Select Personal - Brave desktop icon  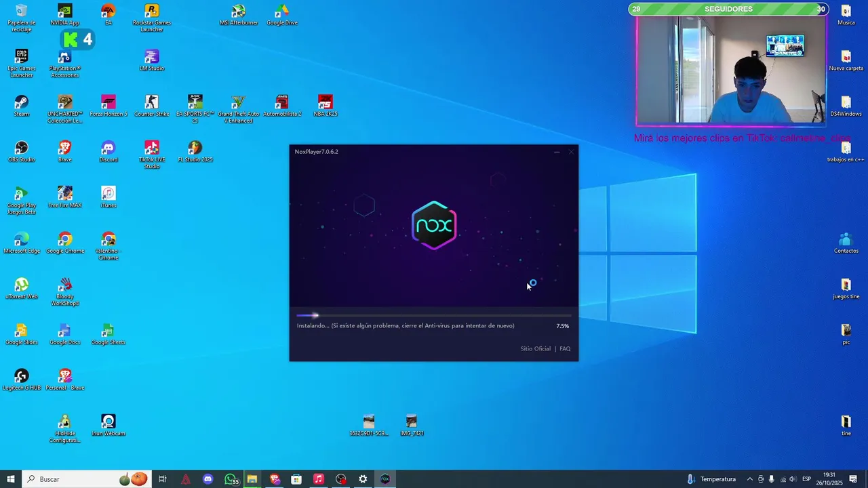65,380
